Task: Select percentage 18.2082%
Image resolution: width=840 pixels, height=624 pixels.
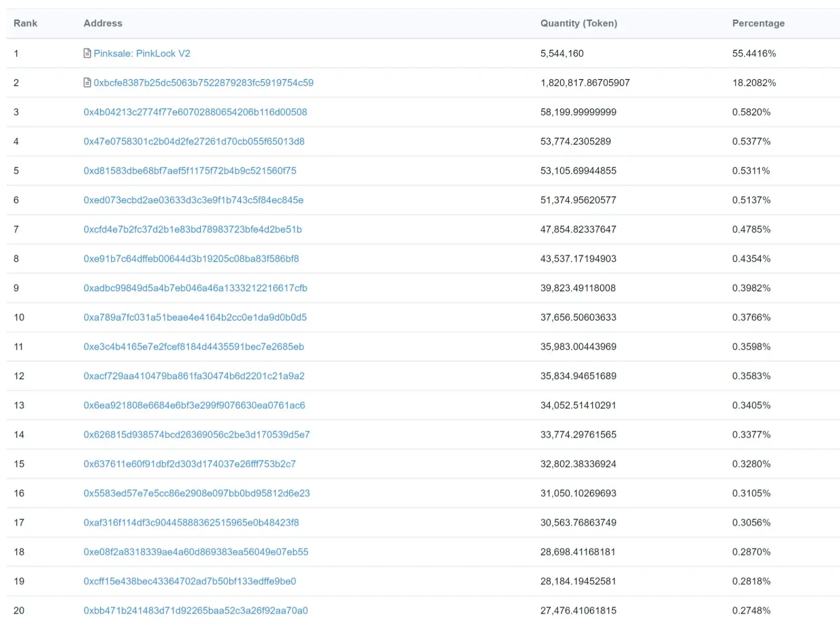Action: click(754, 82)
